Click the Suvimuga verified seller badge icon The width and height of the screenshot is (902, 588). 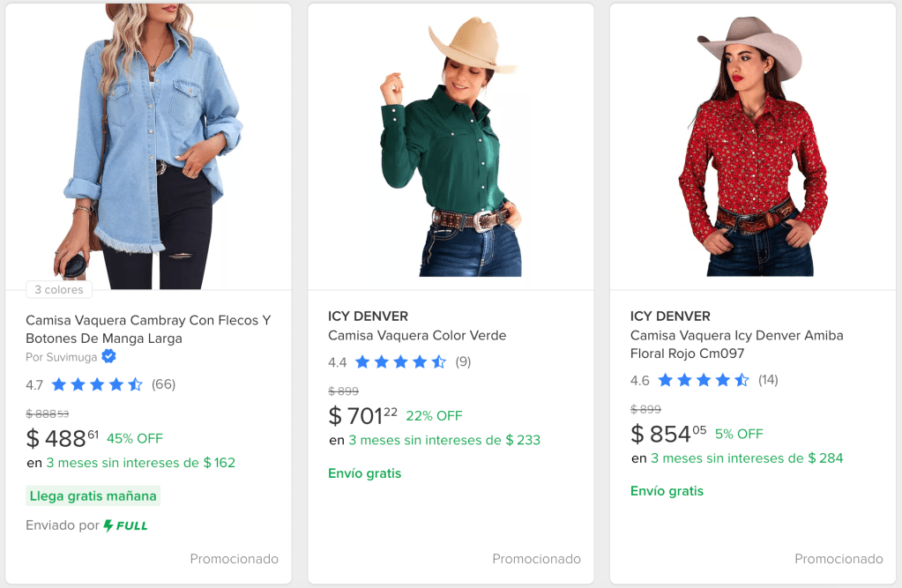tap(108, 357)
